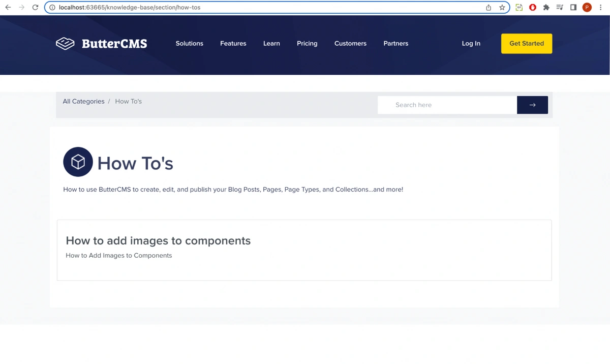Click the ButterCMS logo
Screen dimensions: 610x364
tap(102, 44)
